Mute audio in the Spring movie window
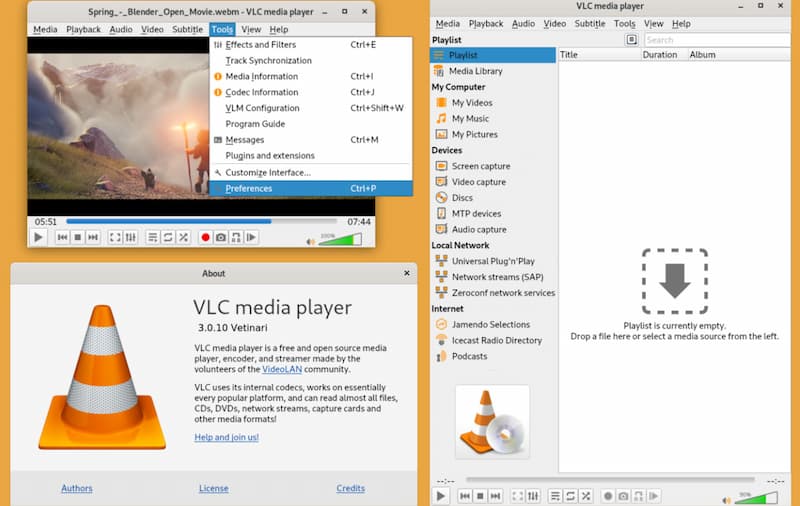 pyautogui.click(x=310, y=241)
